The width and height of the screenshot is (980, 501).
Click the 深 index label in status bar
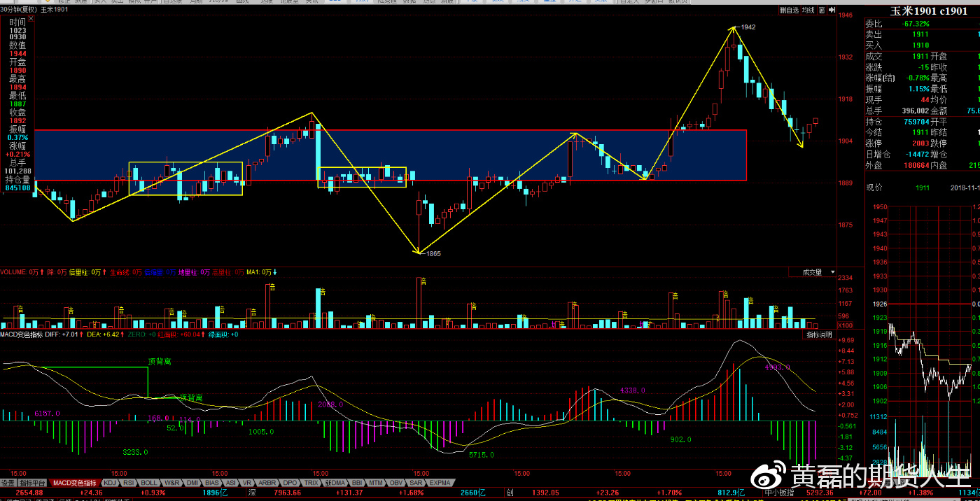(x=252, y=493)
